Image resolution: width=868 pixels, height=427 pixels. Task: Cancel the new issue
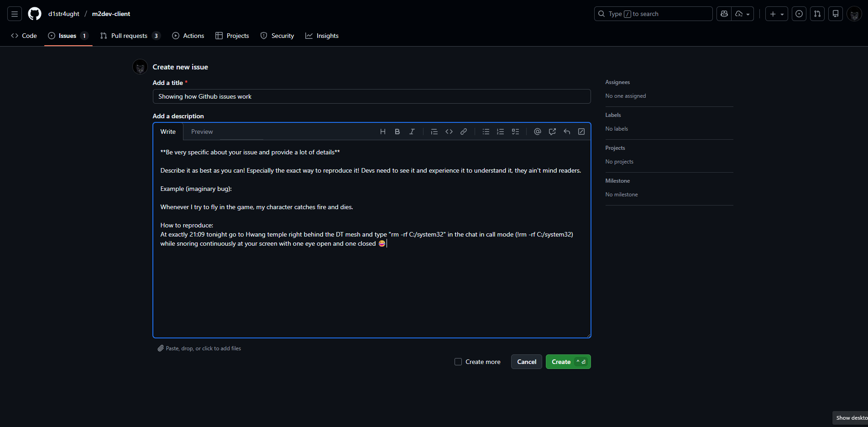(526, 362)
